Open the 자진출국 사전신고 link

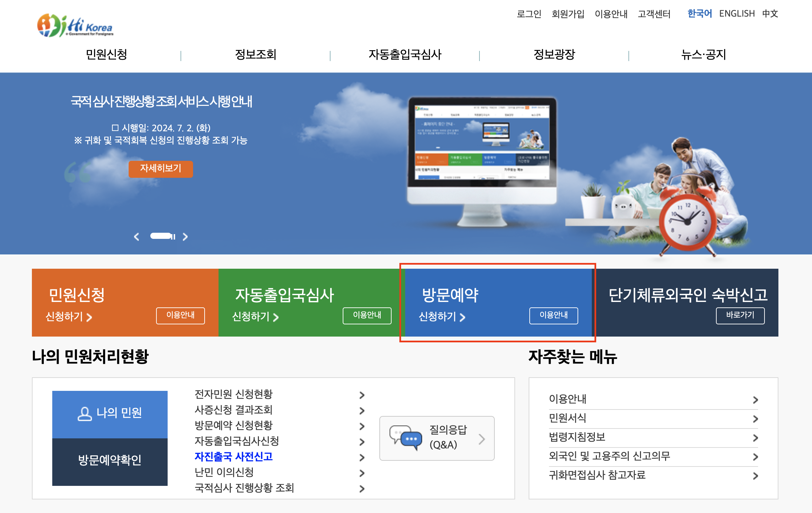point(233,457)
